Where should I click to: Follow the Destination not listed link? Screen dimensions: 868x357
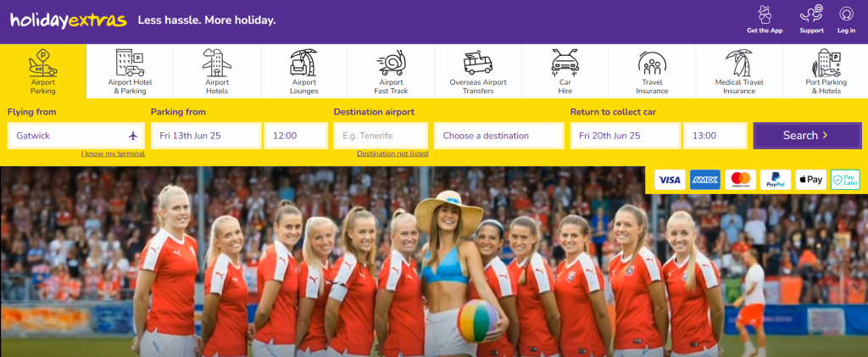click(x=392, y=153)
